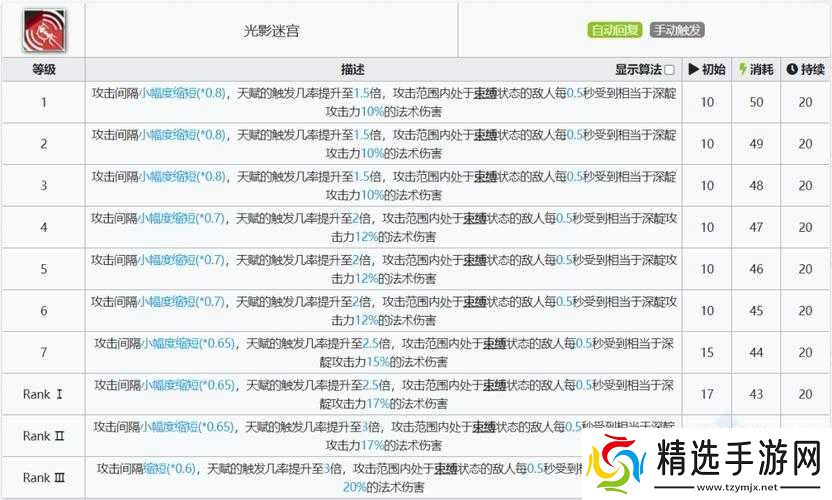The image size is (832, 500).
Task: Select level 6 cell
Action: [x=44, y=311]
